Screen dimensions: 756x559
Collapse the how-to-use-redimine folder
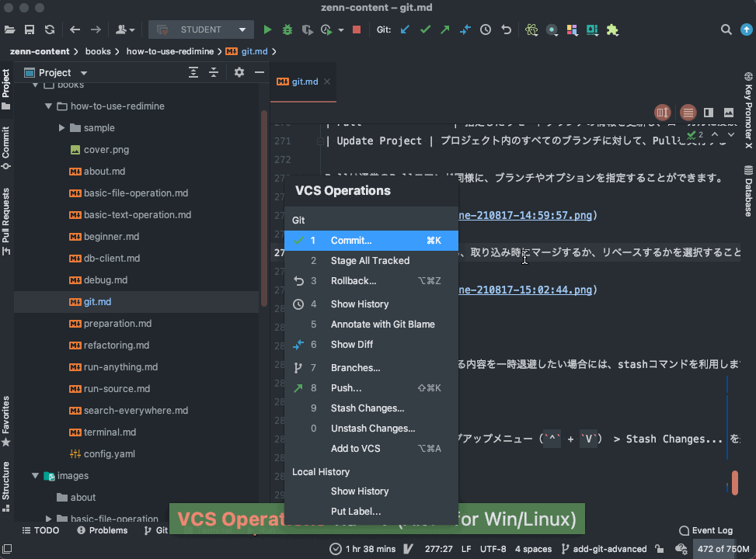pyautogui.click(x=48, y=106)
